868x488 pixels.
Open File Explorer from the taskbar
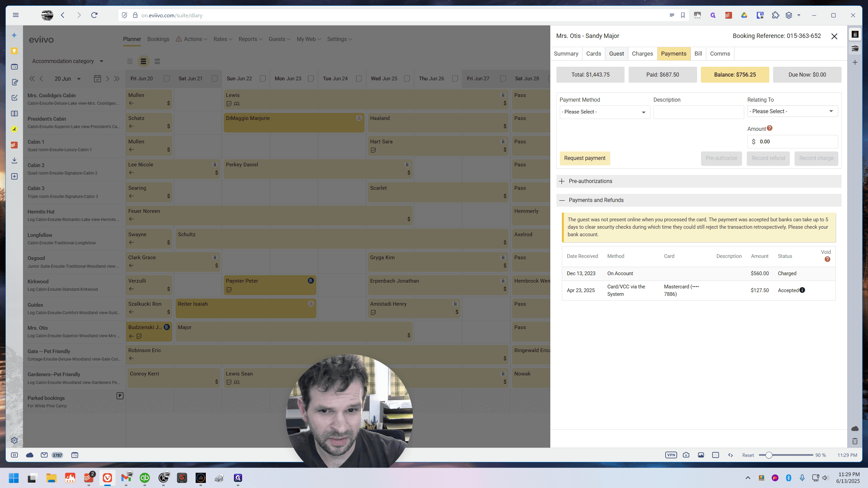coord(52,478)
